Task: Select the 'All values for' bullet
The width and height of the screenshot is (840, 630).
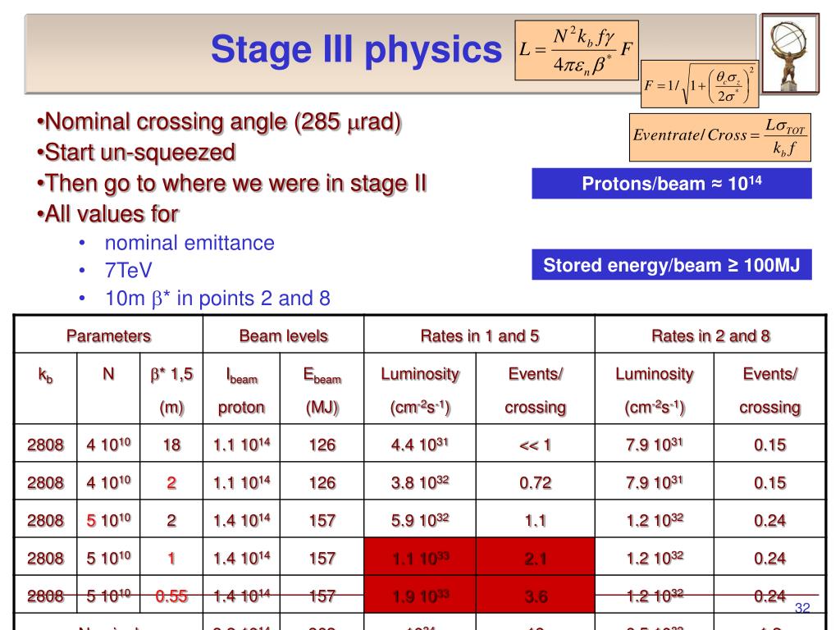Action: tap(107, 214)
